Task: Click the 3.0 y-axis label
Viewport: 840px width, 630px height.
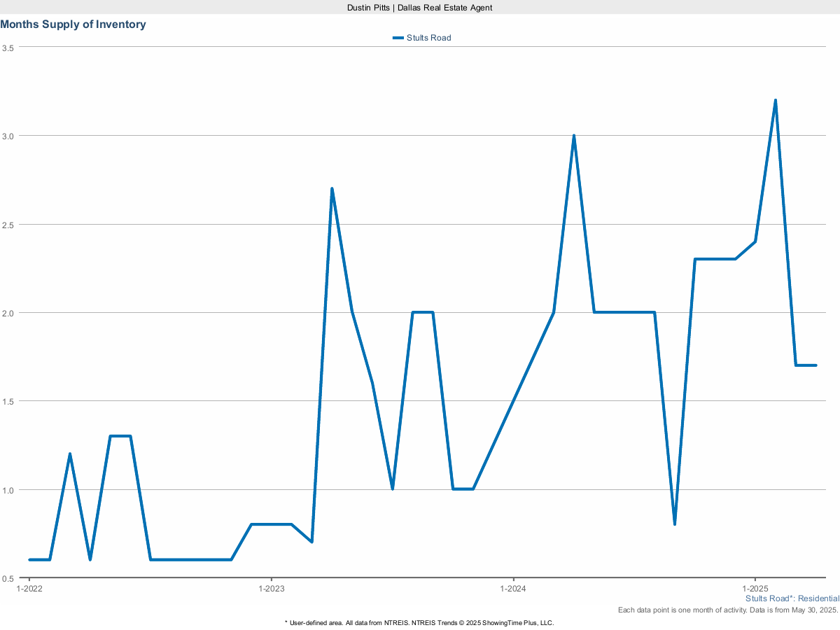Action: click(x=8, y=136)
